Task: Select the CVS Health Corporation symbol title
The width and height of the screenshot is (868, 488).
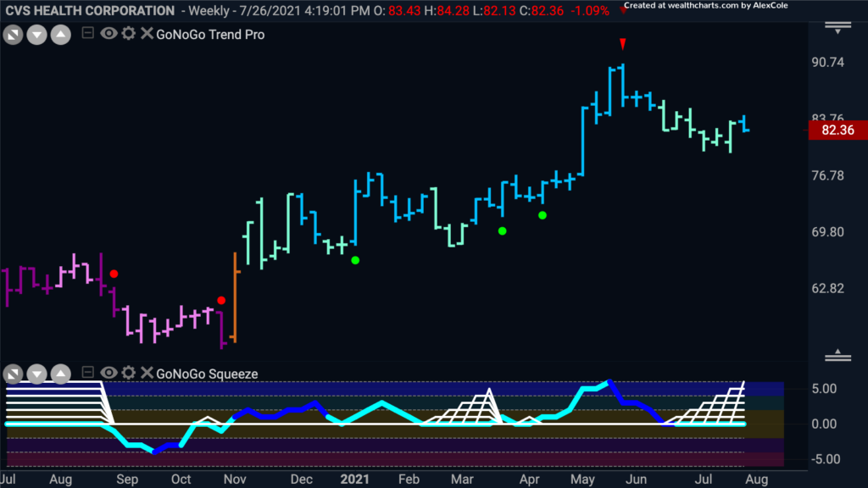Action: click(90, 10)
